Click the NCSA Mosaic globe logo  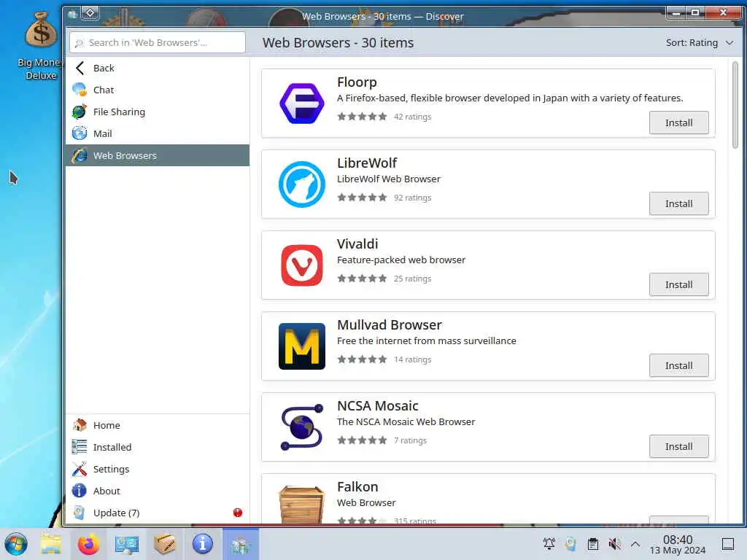301,427
